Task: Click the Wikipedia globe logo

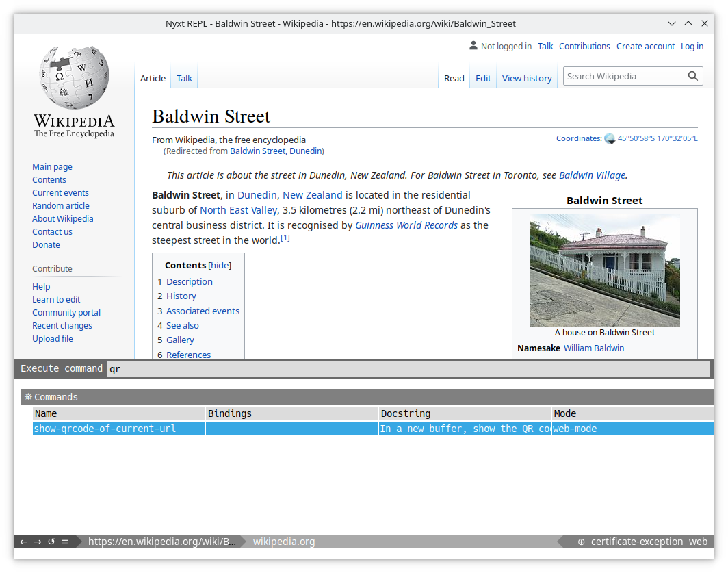Action: [x=75, y=77]
